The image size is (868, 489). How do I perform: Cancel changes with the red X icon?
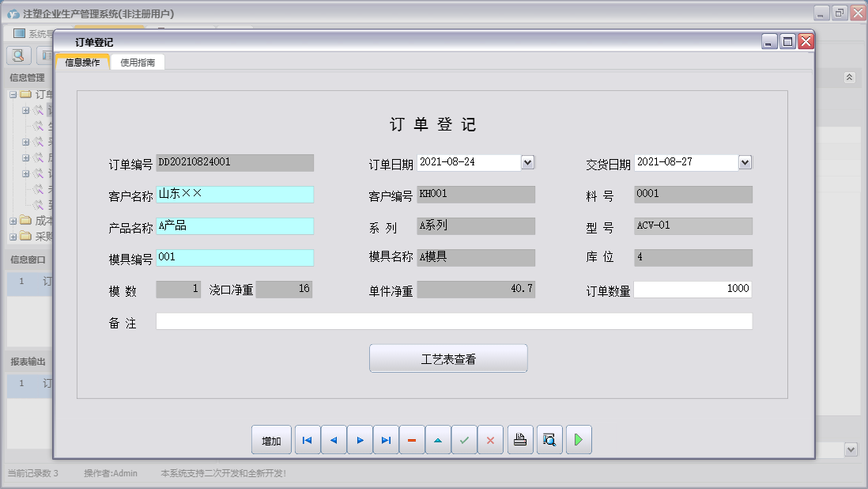click(x=490, y=440)
